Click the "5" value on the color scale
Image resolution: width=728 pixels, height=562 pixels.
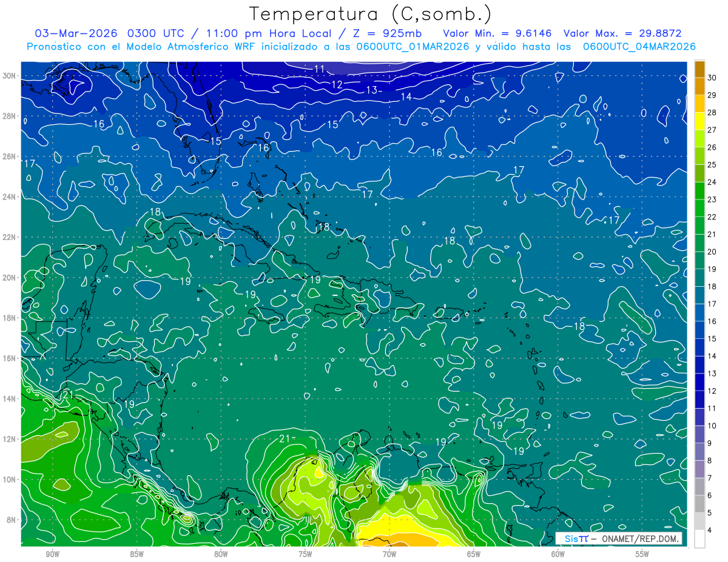point(710,513)
